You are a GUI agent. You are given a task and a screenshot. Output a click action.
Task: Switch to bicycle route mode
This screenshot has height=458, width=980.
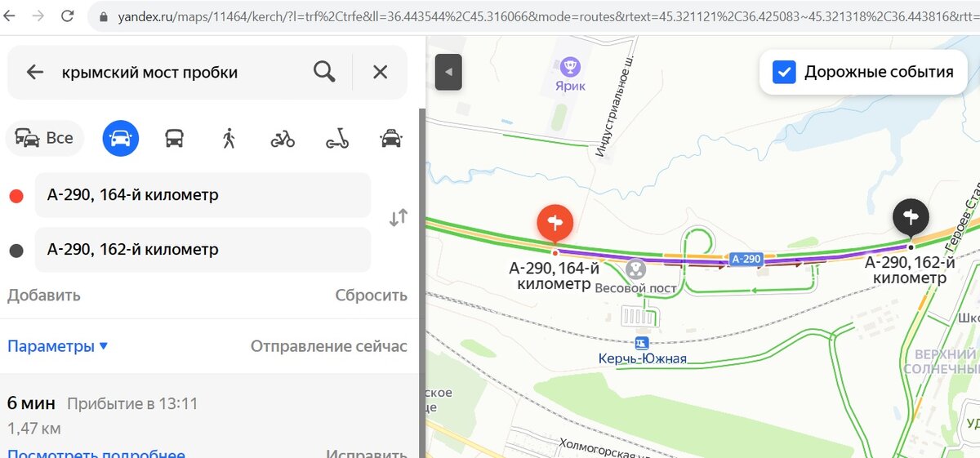(283, 139)
